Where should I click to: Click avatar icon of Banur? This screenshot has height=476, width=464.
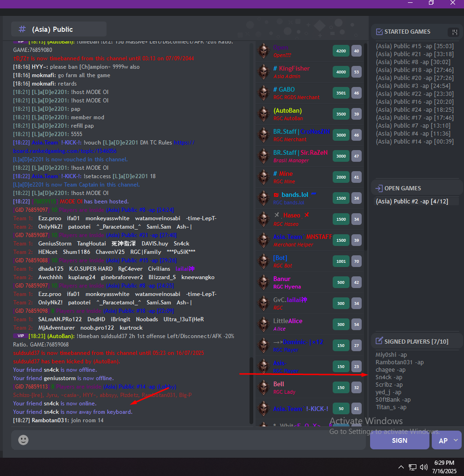pos(264,282)
